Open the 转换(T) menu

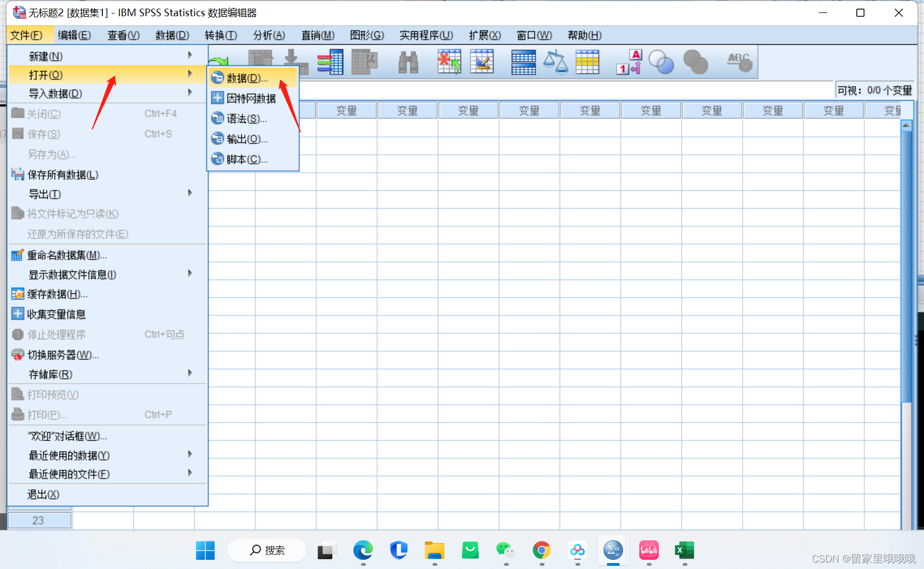221,35
